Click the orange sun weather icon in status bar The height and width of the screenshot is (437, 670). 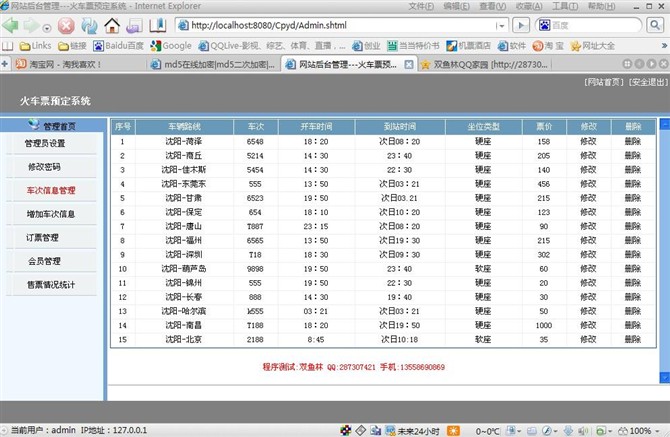(x=453, y=431)
